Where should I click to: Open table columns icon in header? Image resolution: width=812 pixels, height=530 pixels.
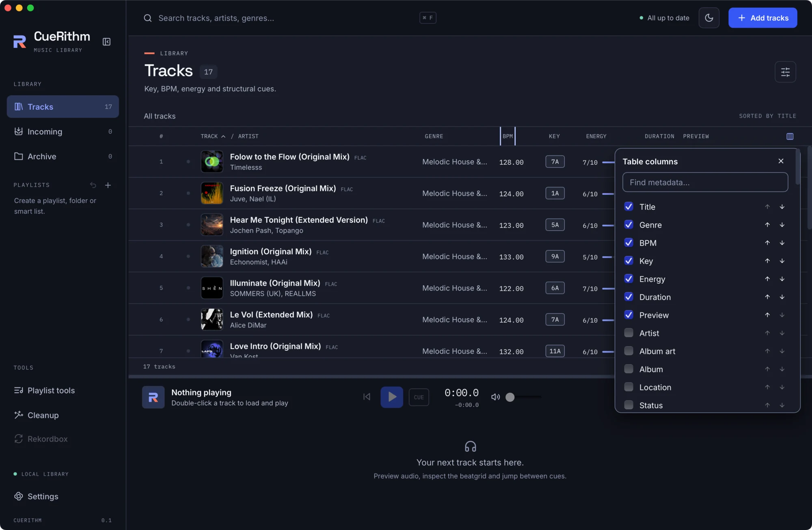tap(790, 136)
